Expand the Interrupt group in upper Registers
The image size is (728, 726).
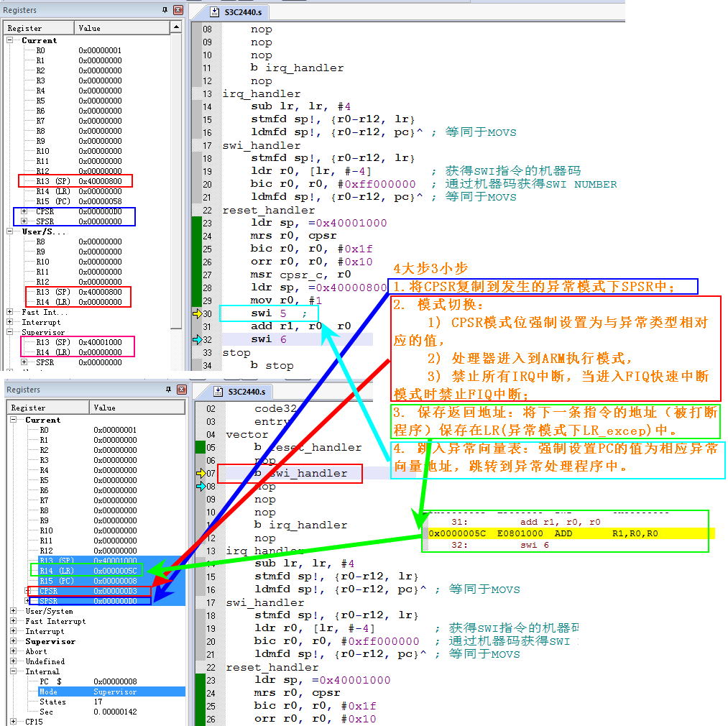10,322
